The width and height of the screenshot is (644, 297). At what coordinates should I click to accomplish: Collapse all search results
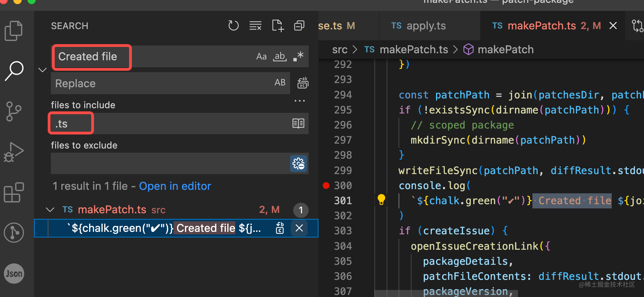coord(299,26)
